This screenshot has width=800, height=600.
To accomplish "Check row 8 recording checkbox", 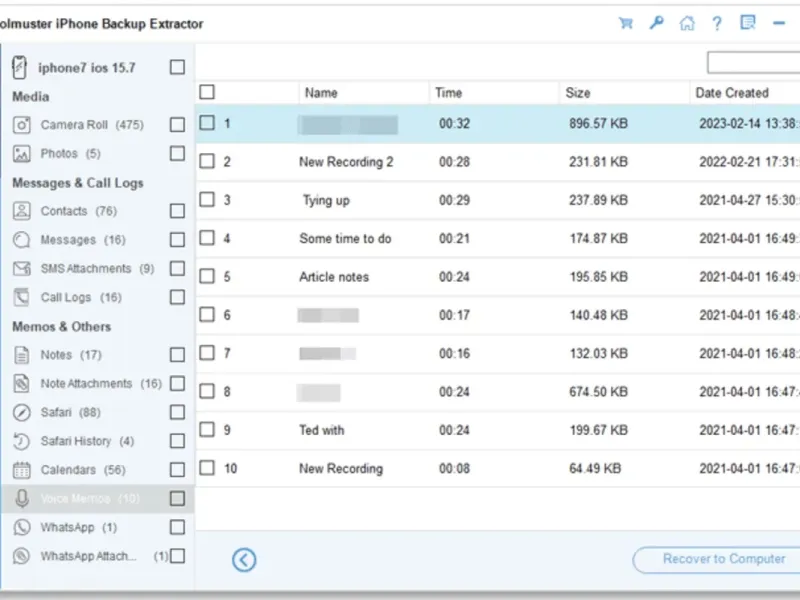I will coord(207,391).
